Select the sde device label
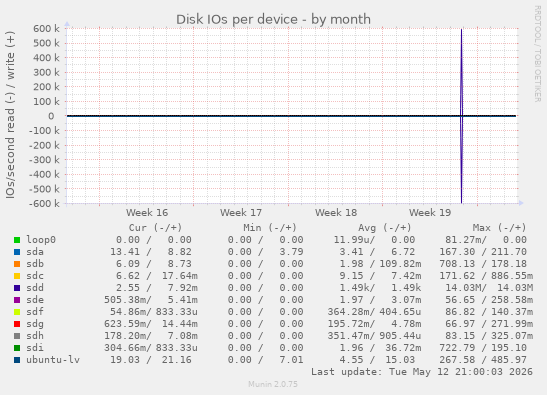The width and height of the screenshot is (547, 395). (35, 300)
